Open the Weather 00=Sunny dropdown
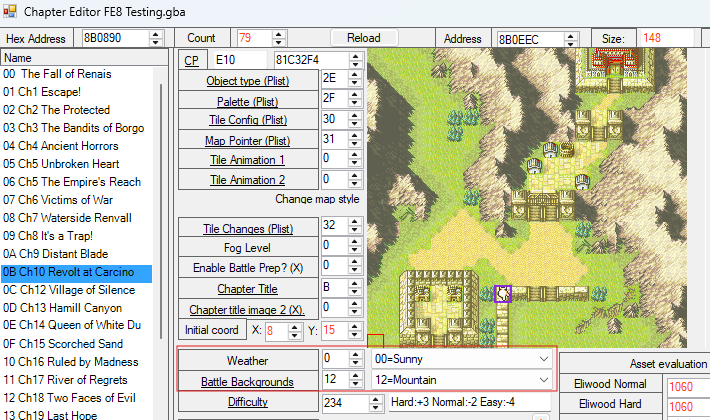Image resolution: width=710 pixels, height=420 pixels. 461,359
